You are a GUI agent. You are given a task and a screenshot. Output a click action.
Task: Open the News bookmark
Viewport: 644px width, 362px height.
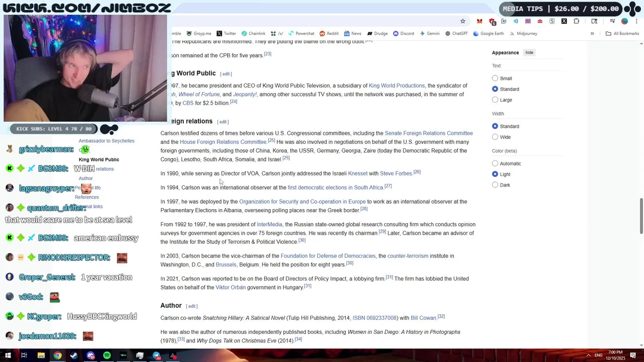point(353,34)
